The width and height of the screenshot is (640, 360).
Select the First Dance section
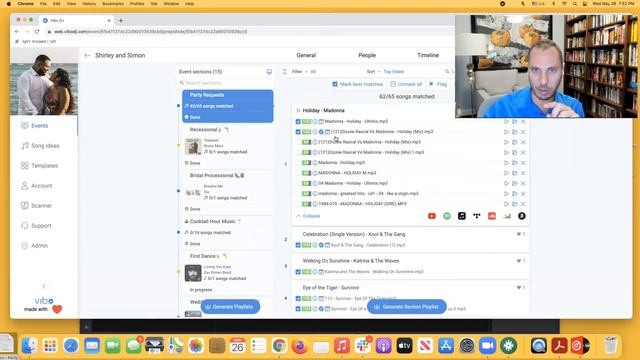pyautogui.click(x=228, y=272)
